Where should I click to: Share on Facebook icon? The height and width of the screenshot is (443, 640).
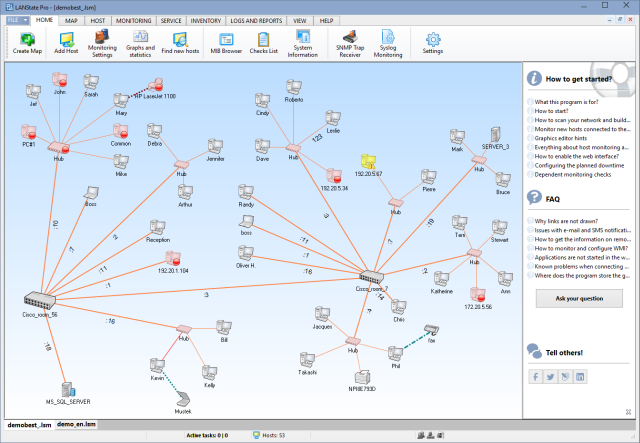coord(536,376)
